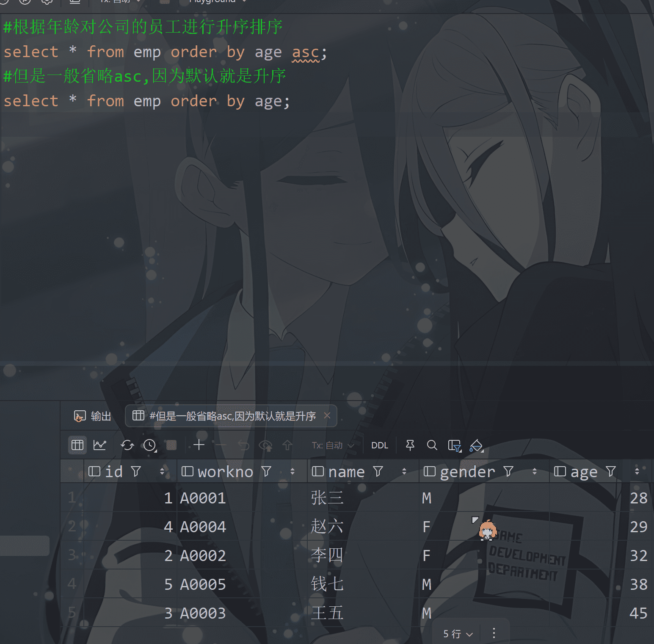Viewport: 654px width, 644px height.
Task: Toggle filter on the id column
Action: (136, 471)
